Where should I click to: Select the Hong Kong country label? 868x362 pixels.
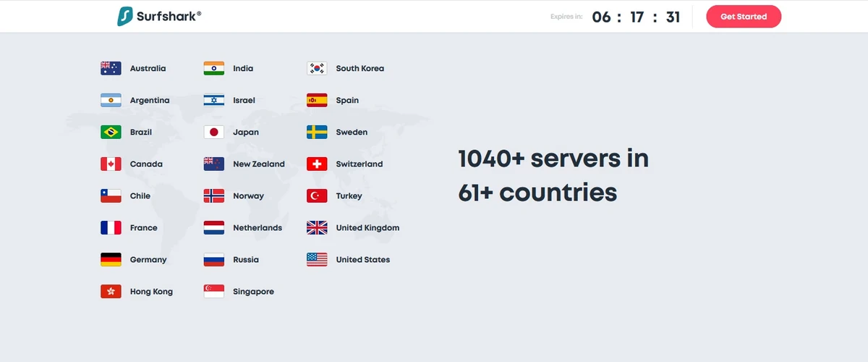tap(151, 292)
